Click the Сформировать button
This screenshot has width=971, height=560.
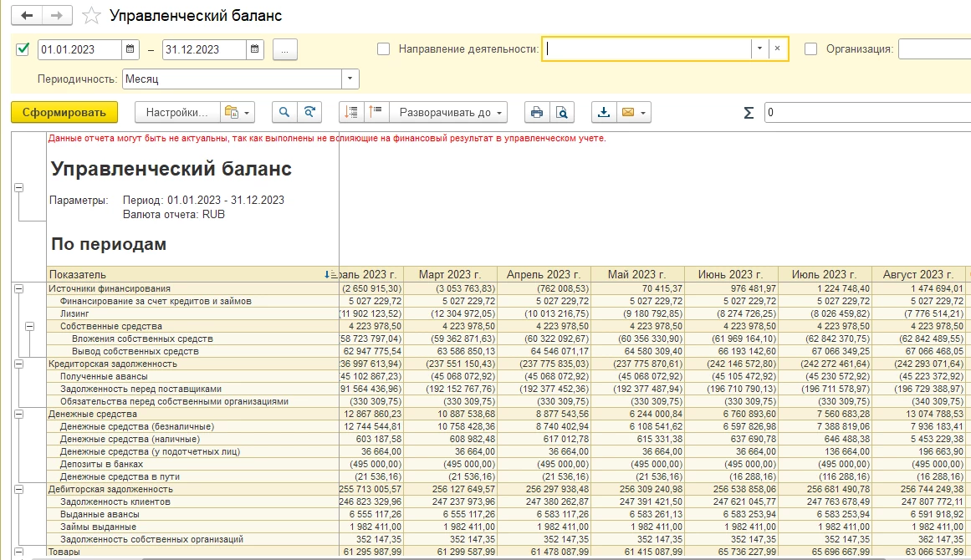pyautogui.click(x=64, y=112)
